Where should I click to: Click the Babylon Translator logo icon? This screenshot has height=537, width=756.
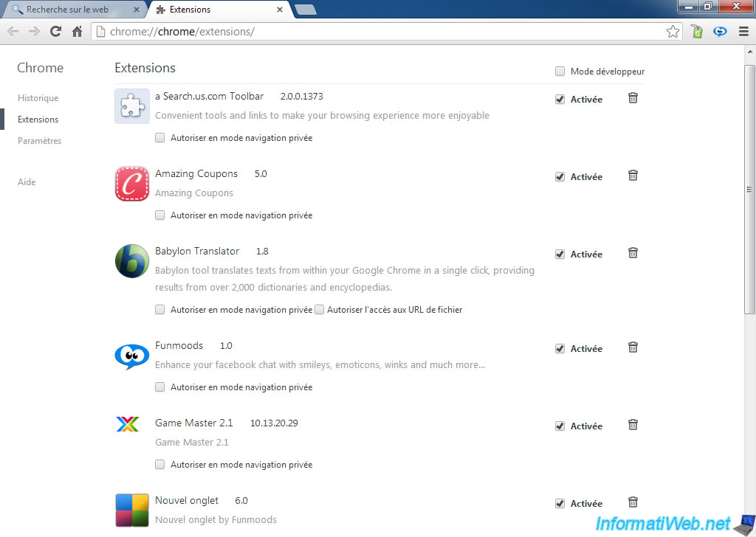tap(132, 261)
